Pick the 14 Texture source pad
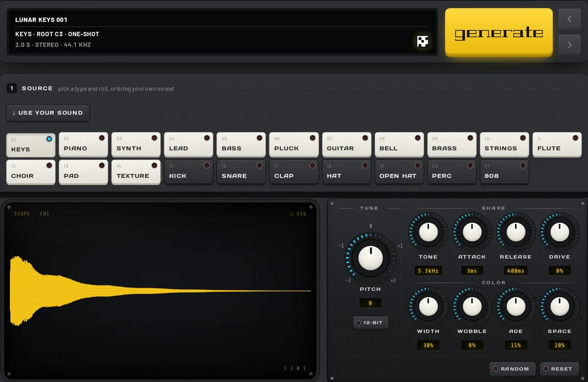The image size is (588, 382). (x=136, y=172)
